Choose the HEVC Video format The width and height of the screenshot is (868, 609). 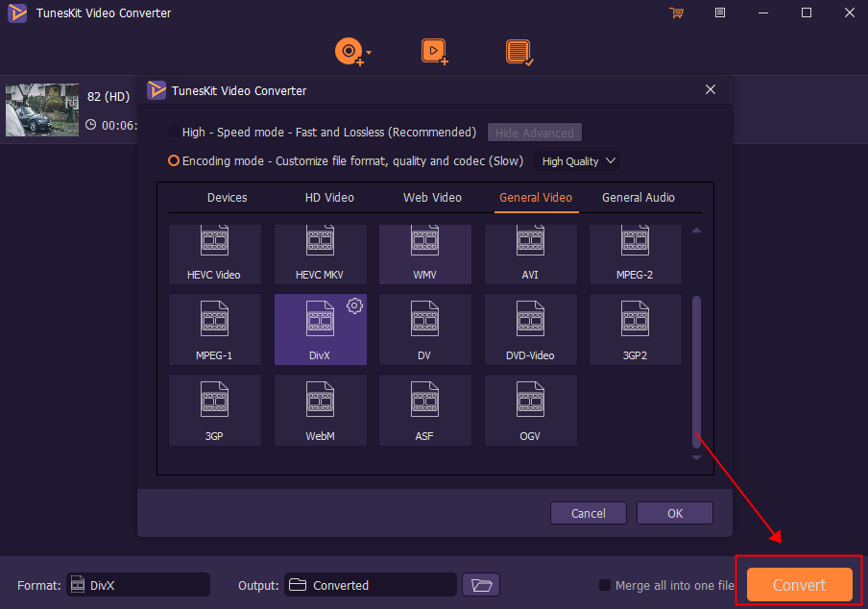pos(215,255)
